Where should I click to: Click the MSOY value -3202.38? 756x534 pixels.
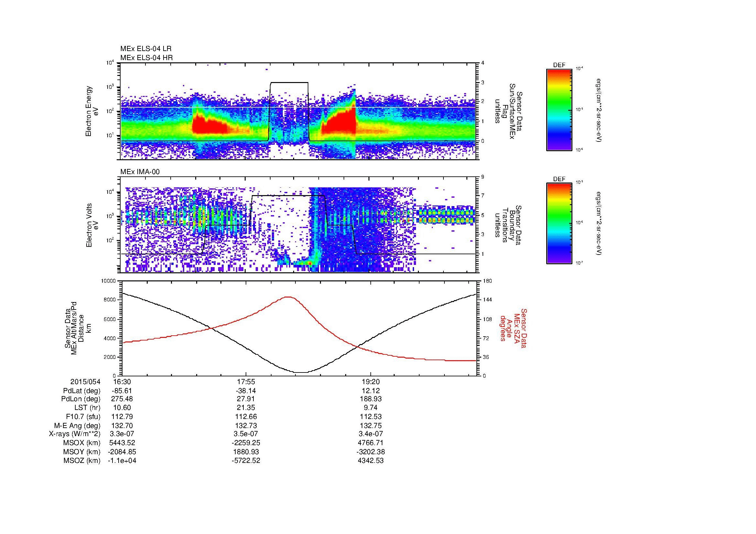coord(371,452)
